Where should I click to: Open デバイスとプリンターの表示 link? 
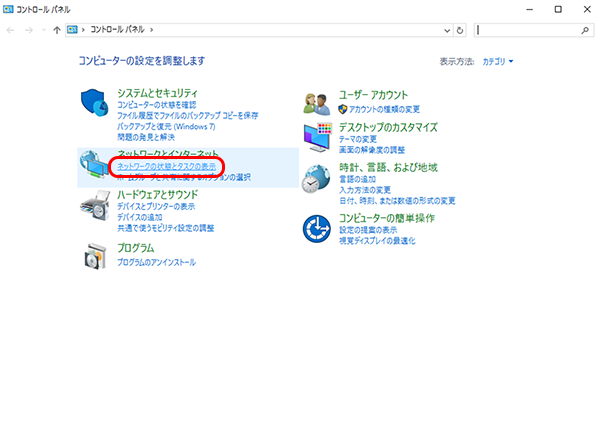coord(158,208)
